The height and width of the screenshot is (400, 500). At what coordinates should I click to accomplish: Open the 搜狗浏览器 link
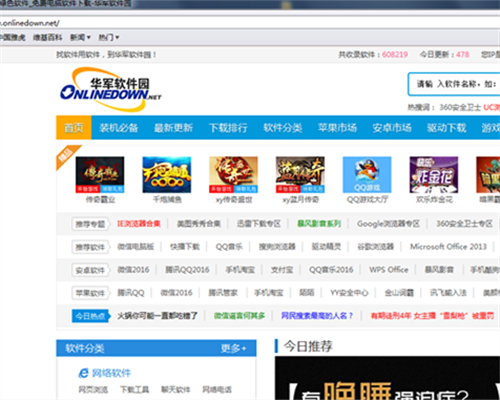pyautogui.click(x=277, y=247)
